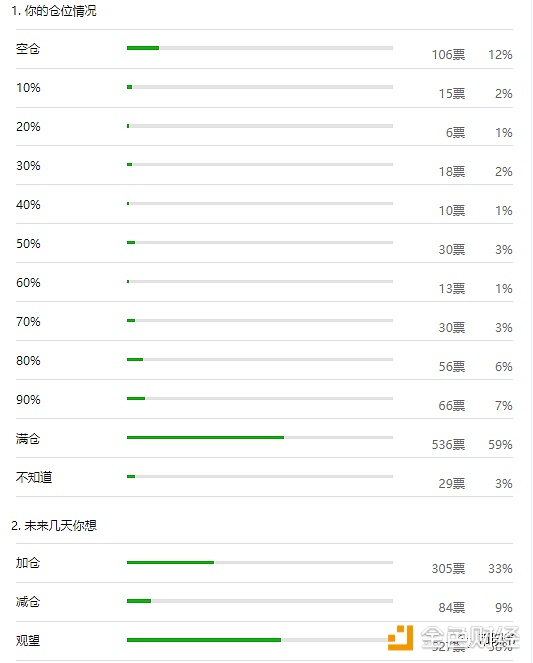The image size is (533, 663).
Task: Click the 加仓 option label
Action: [x=28, y=563]
